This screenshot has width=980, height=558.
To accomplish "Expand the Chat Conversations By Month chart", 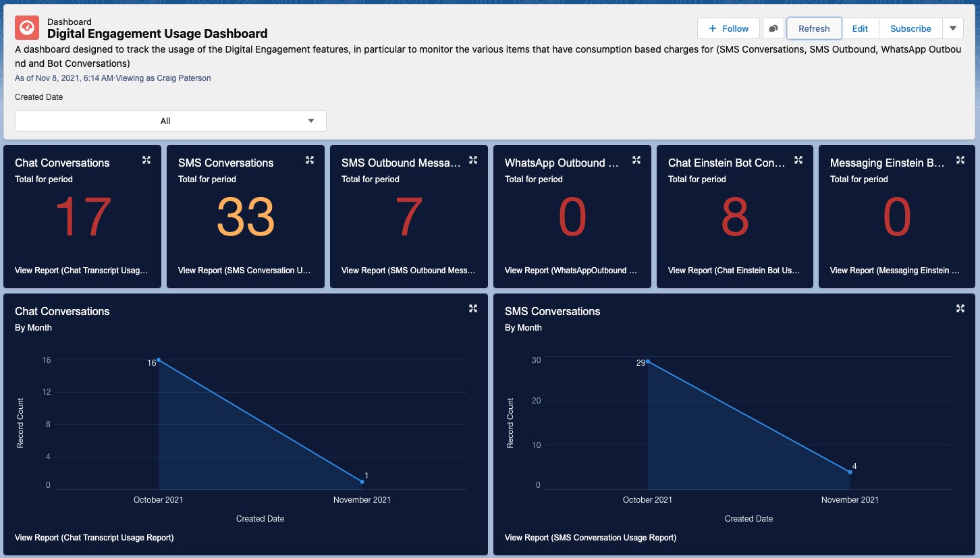I will [x=474, y=308].
